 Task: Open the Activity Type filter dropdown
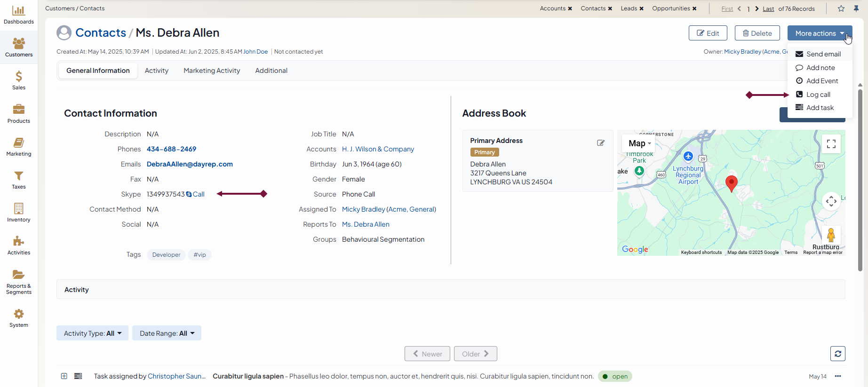click(92, 333)
